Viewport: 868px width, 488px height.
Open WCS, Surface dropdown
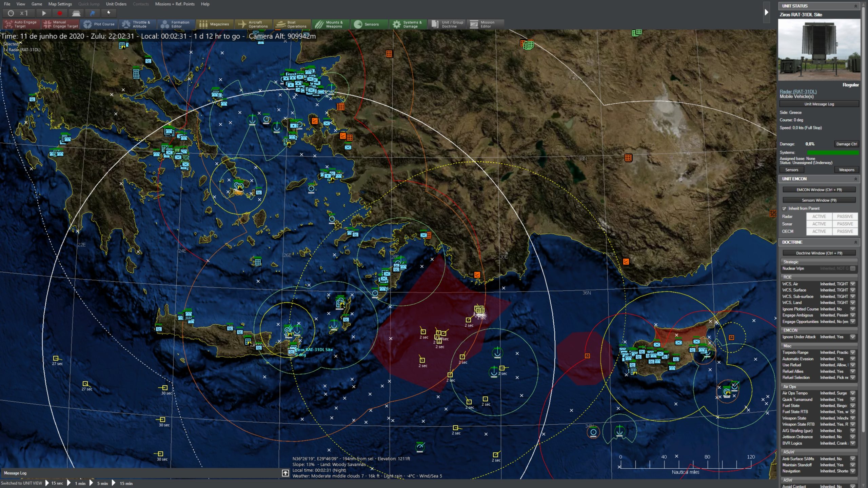coord(853,290)
